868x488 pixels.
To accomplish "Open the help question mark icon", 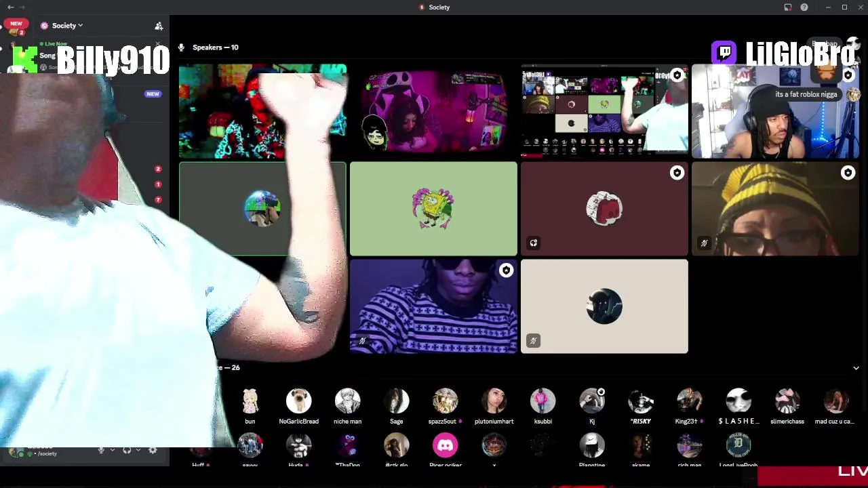I will click(804, 7).
